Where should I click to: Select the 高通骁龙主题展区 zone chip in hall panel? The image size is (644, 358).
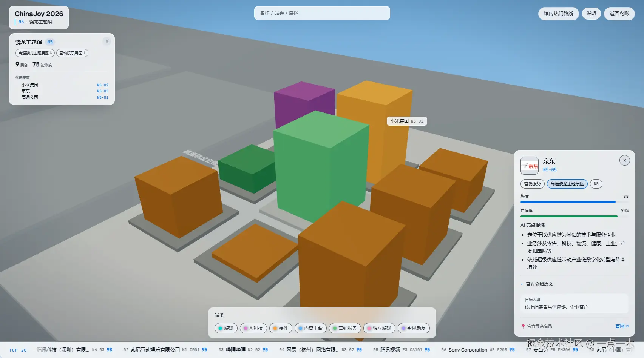coord(35,53)
